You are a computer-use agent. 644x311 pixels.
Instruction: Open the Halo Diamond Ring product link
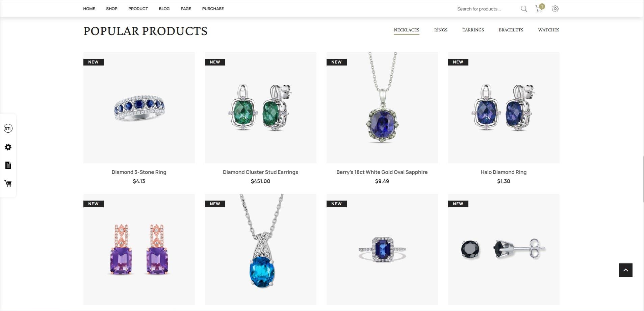pos(504,172)
